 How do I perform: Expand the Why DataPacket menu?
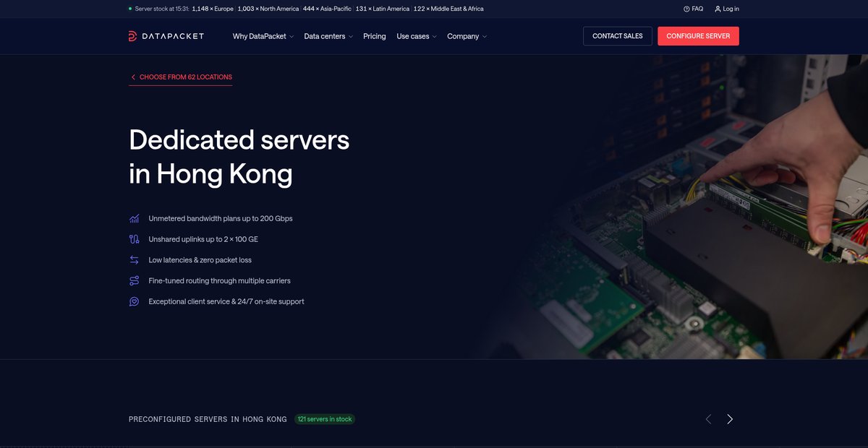(263, 36)
